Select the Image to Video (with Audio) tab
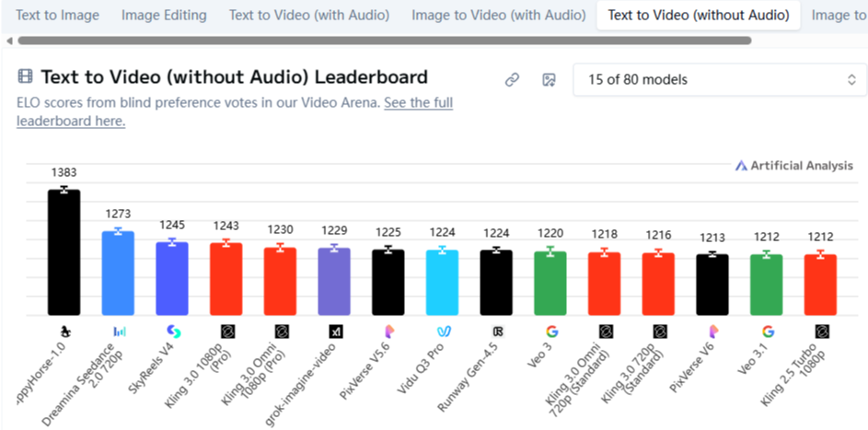868x430 pixels. pos(498,15)
